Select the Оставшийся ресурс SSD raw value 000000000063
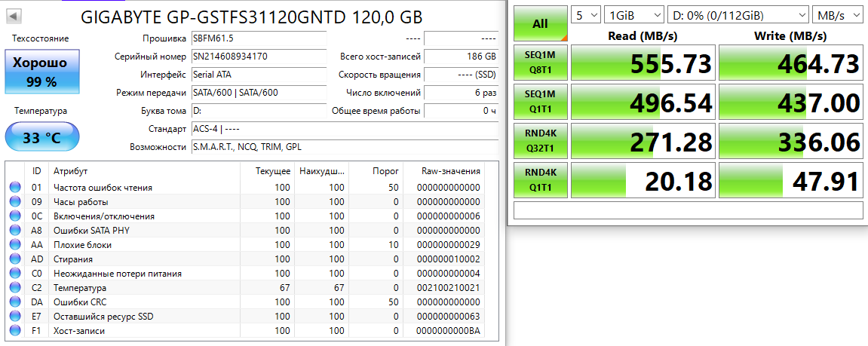The width and height of the screenshot is (868, 346). pos(449,317)
